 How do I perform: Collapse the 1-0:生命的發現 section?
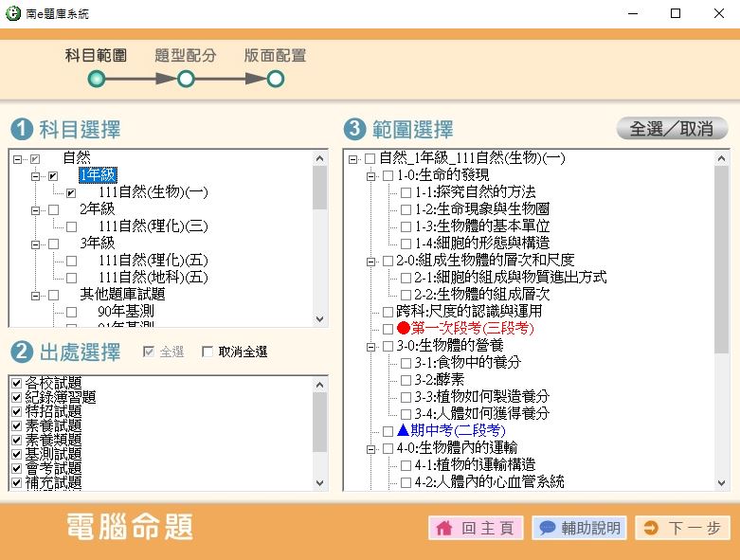coord(370,175)
